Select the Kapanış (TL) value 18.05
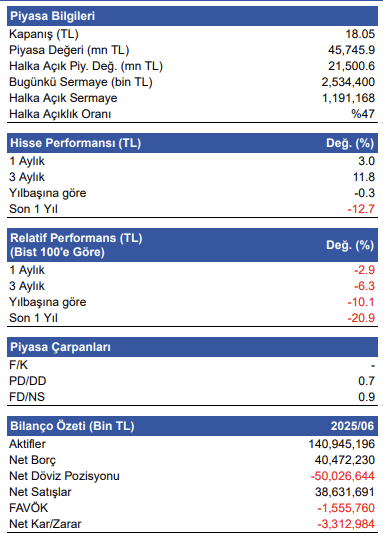 click(x=360, y=34)
